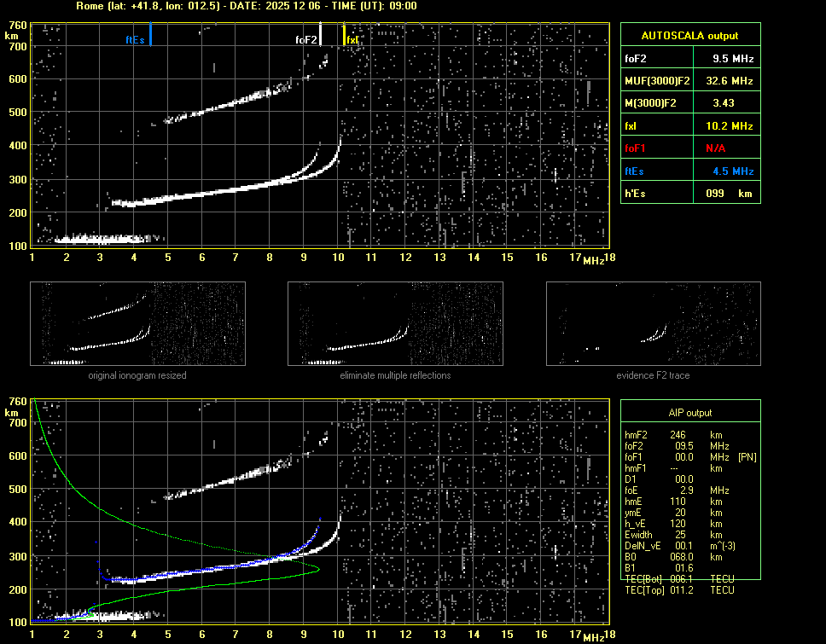The height and width of the screenshot is (644, 826).
Task: Open the 'eliminate multiple reflections' thumbnail
Action: click(395, 323)
